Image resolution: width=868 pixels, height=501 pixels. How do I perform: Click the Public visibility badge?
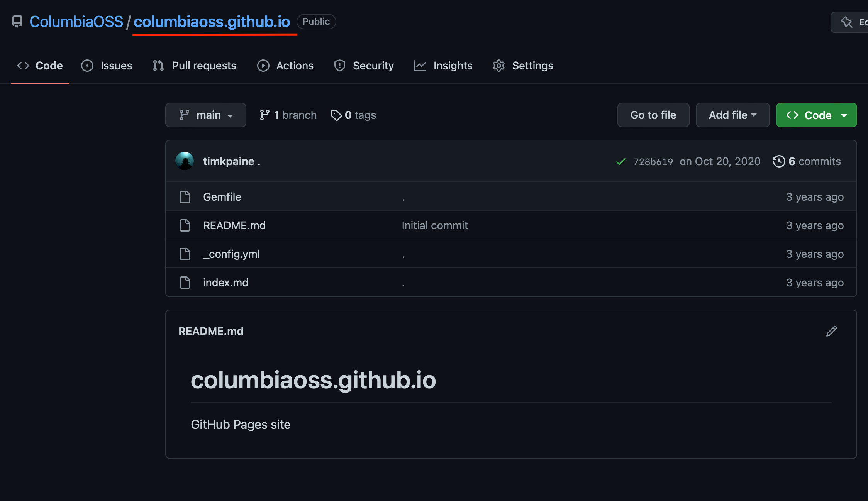click(316, 22)
